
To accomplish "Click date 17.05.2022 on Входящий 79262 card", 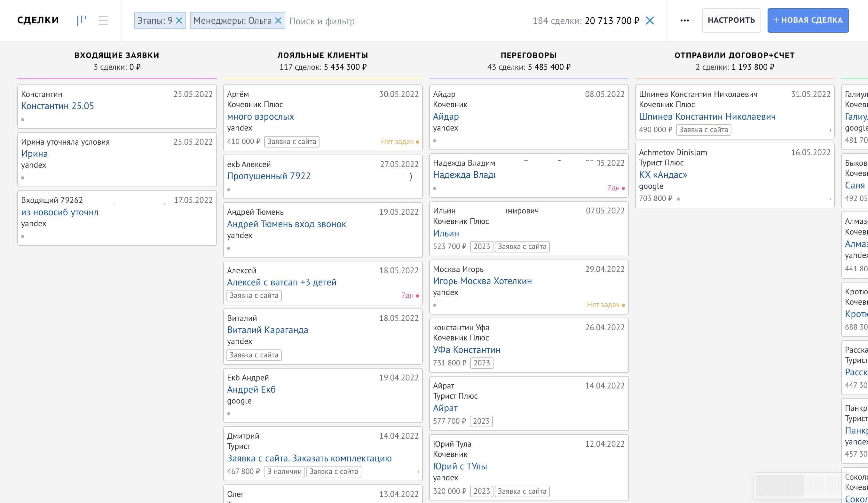I will (x=193, y=200).
